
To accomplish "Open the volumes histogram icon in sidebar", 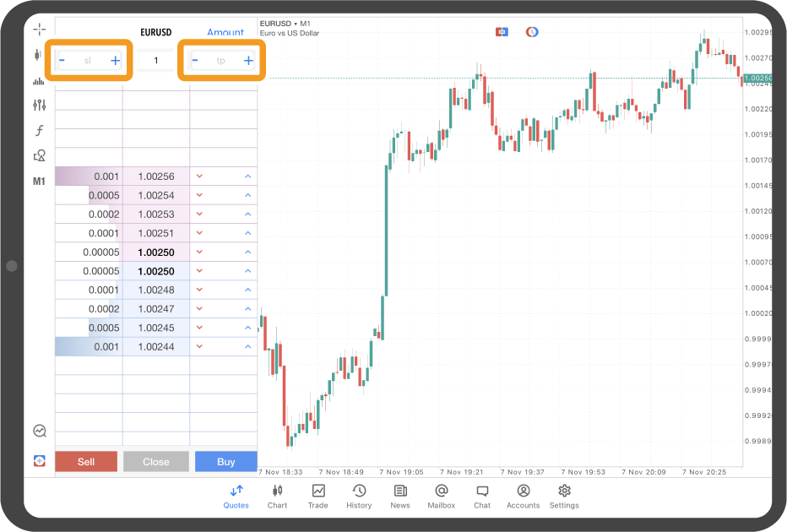I will 38,81.
